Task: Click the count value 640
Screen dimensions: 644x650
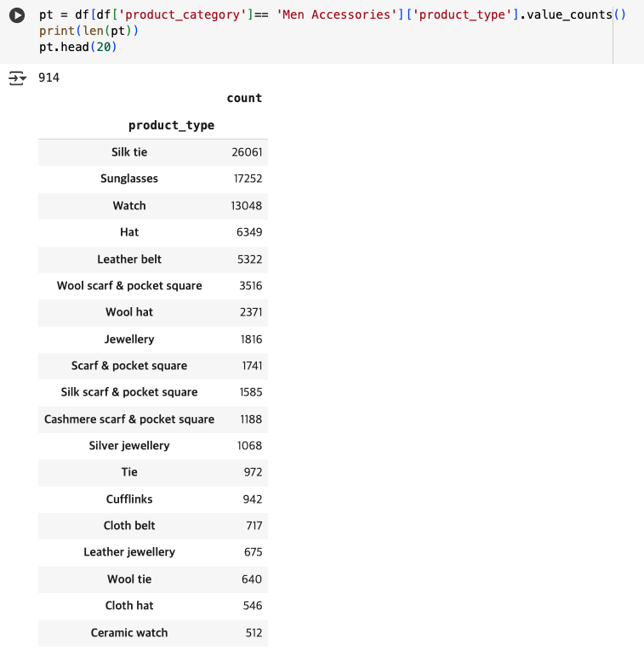Action: (252, 579)
